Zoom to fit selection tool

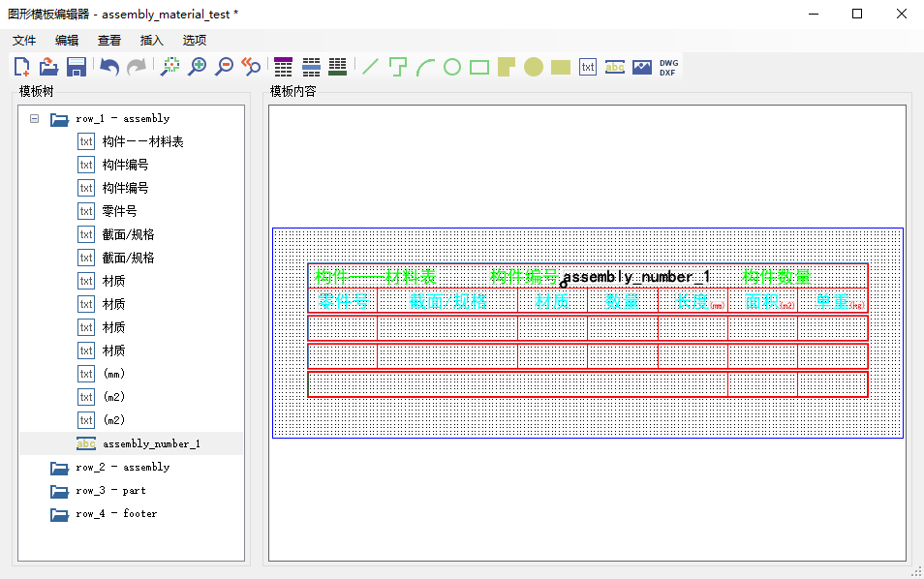click(170, 67)
